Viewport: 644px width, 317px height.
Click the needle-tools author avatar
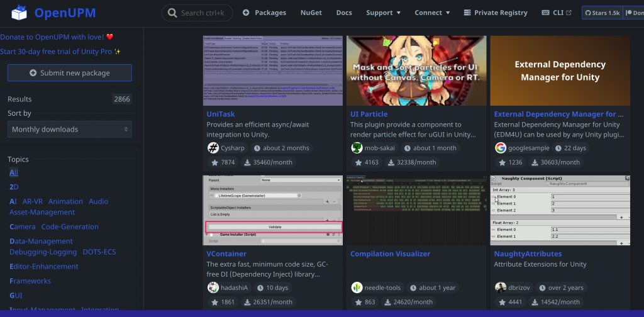(357, 287)
